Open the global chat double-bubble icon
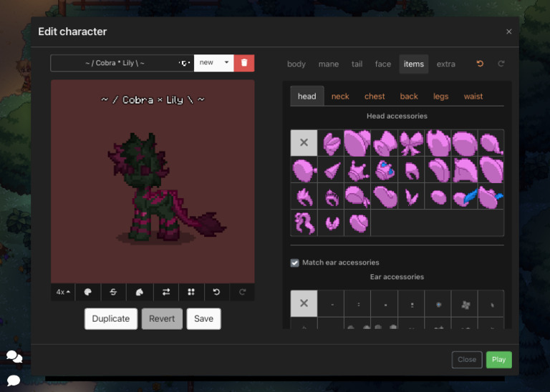Image resolution: width=550 pixels, height=392 pixels. 14,357
